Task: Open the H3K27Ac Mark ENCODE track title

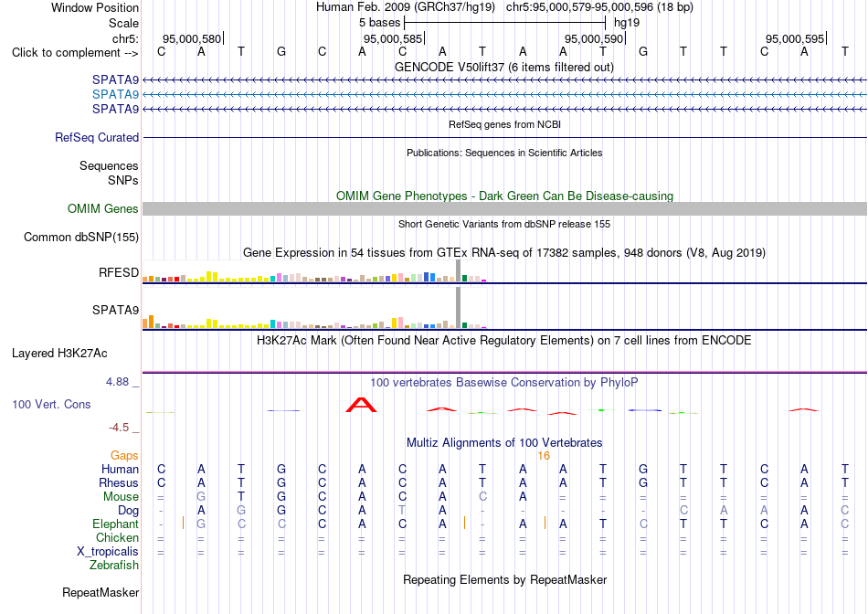Action: [x=504, y=340]
